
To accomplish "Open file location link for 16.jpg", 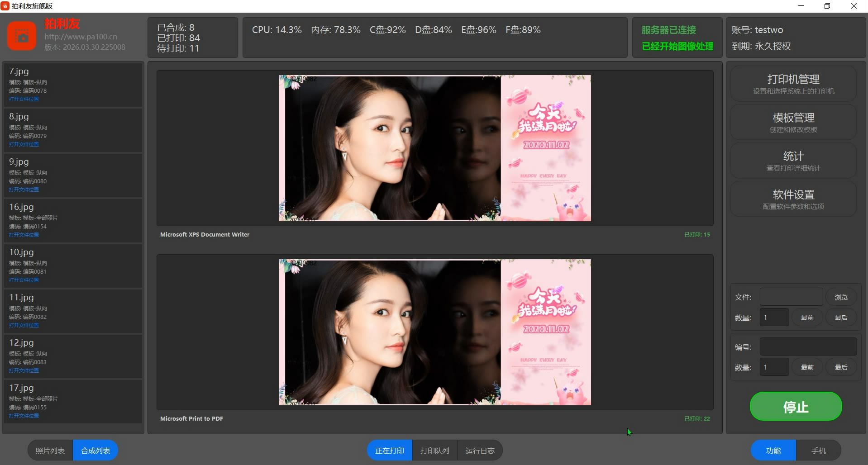I will [24, 235].
